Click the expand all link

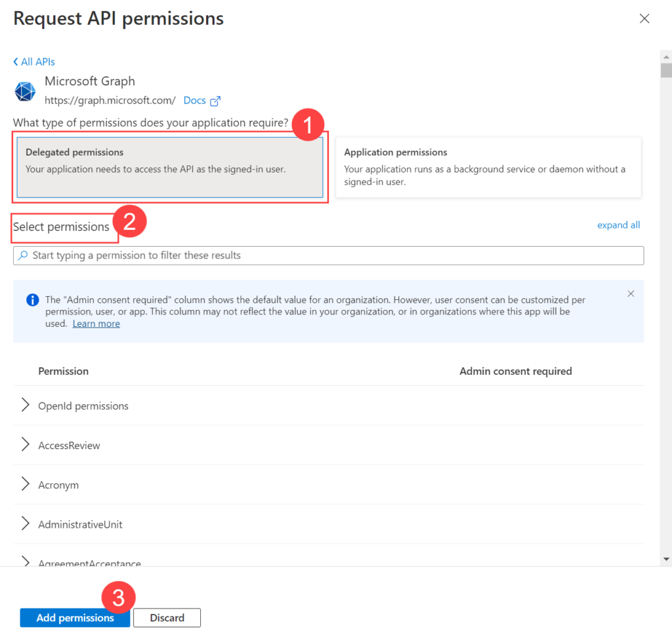(618, 225)
